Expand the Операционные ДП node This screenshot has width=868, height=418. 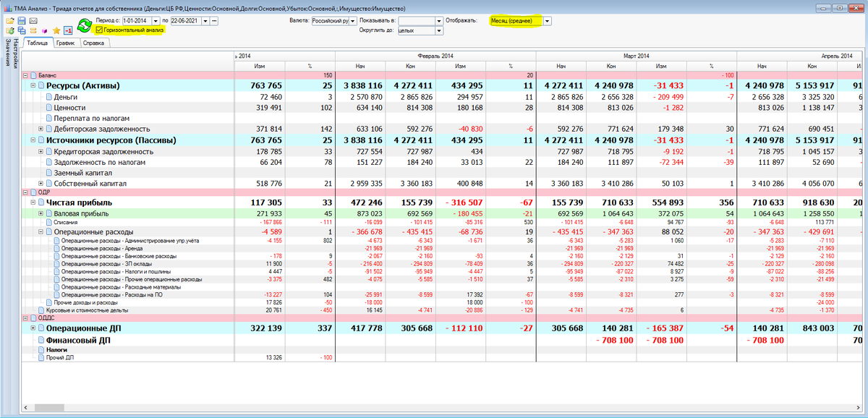point(33,328)
